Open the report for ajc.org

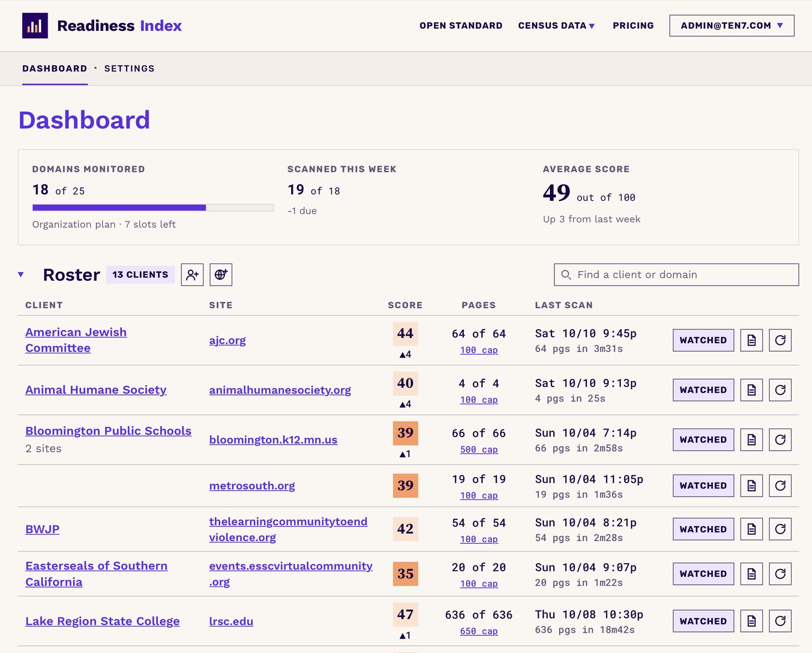pos(751,340)
